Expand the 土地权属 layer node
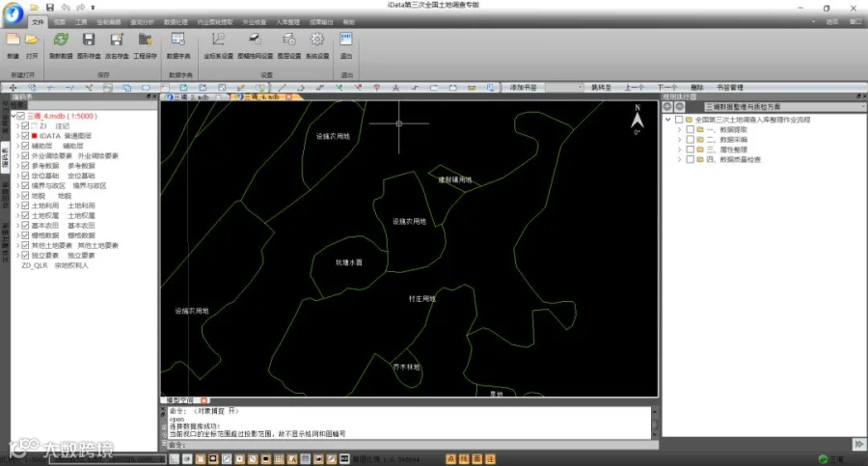868x466 pixels. pos(17,215)
